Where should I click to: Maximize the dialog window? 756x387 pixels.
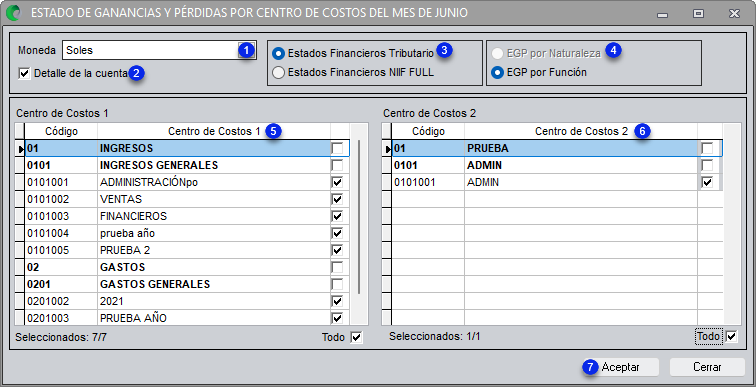(x=698, y=14)
